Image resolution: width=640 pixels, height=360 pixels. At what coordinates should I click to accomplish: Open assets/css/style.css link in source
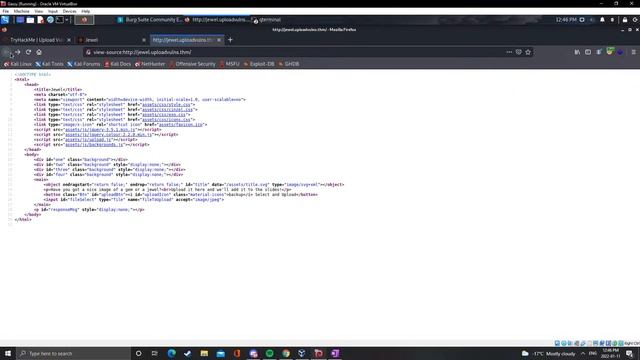(166, 104)
